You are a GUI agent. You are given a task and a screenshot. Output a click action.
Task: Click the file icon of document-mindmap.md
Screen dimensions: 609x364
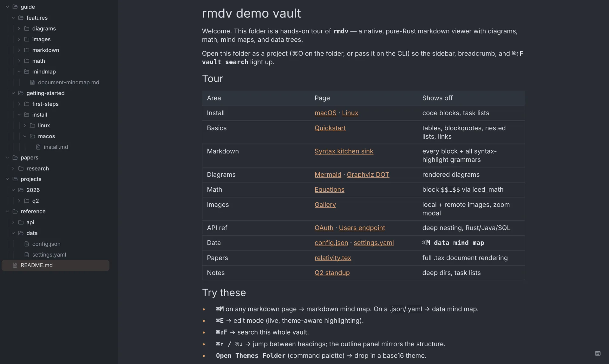(32, 82)
